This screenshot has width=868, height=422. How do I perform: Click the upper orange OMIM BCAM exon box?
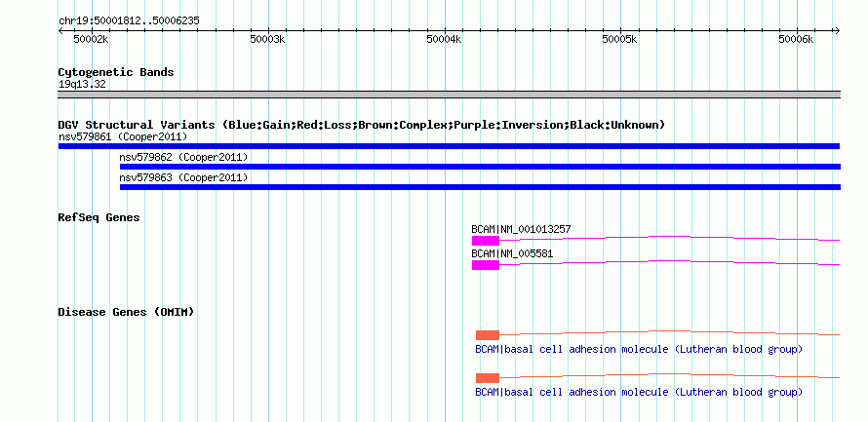pos(488,335)
